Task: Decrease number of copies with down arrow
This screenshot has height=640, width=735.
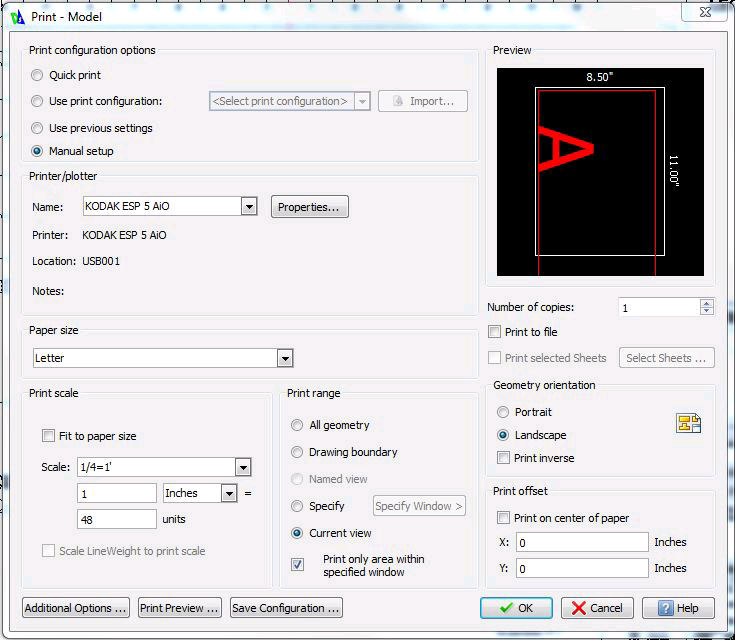Action: pos(706,311)
